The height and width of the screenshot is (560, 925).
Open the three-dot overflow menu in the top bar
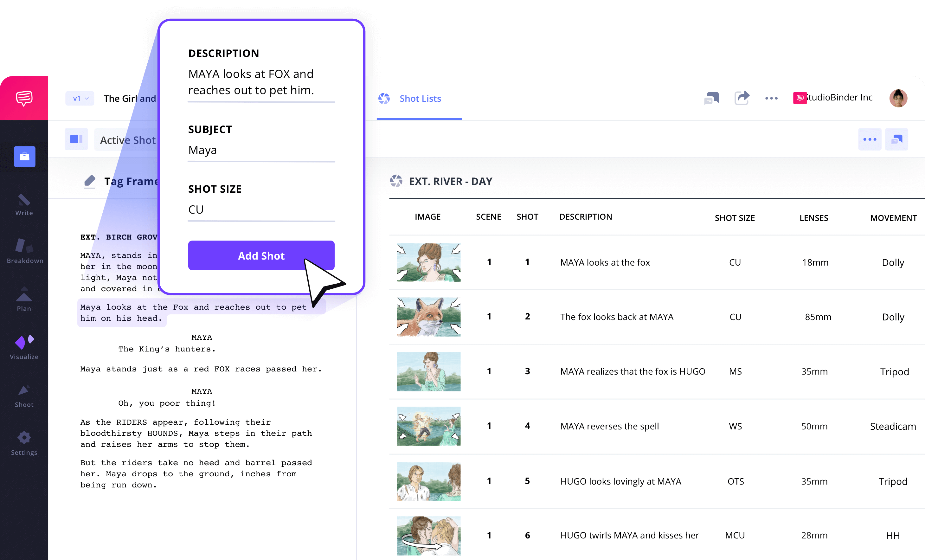click(771, 98)
